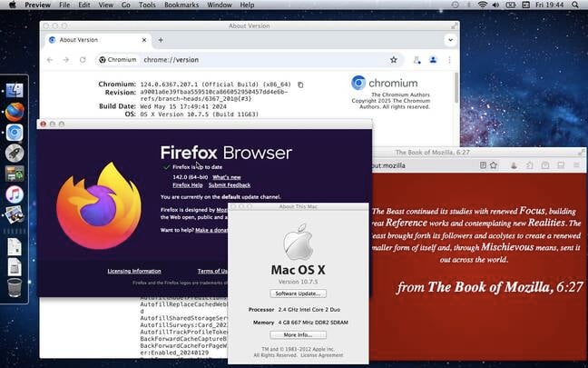The width and height of the screenshot is (588, 368).
Task: Open the Wi-Fi status menu
Action: [483, 5]
